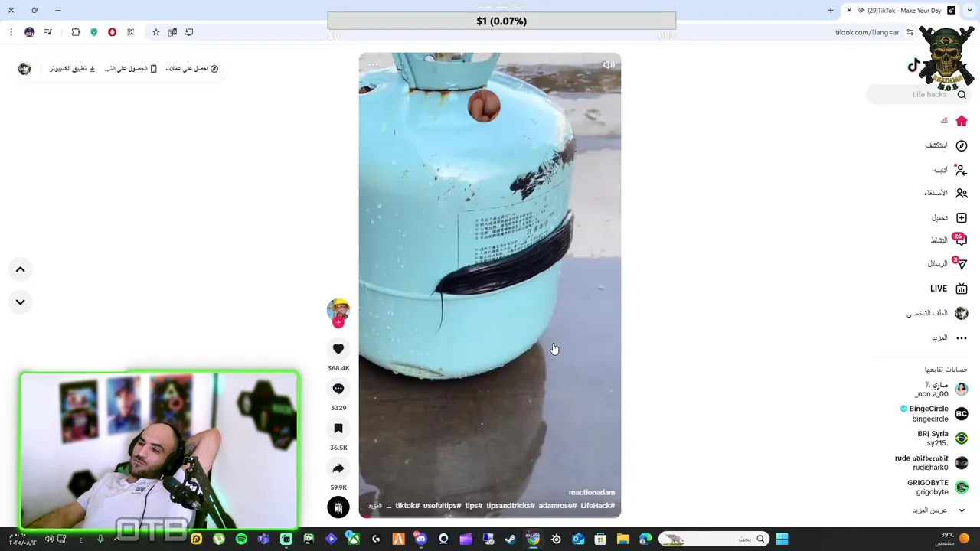Screen dimensions: 980x551
Task: Click the green shield extension icon
Action: click(x=94, y=32)
